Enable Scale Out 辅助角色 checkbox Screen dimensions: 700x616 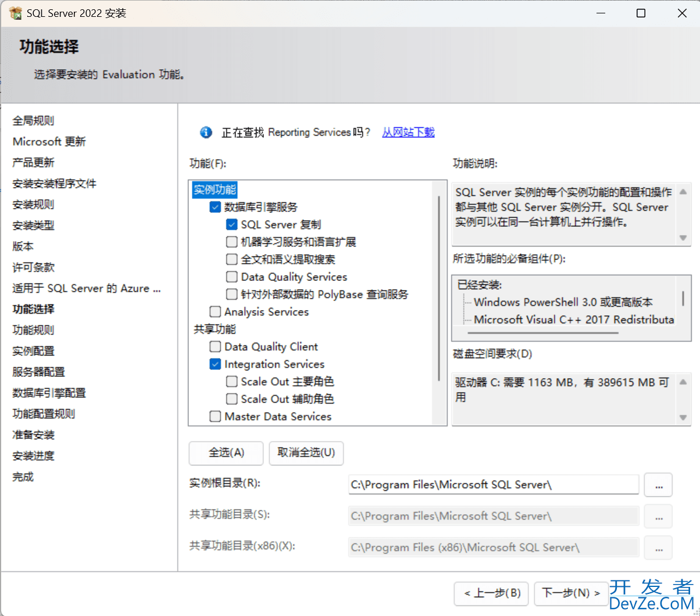(231, 399)
